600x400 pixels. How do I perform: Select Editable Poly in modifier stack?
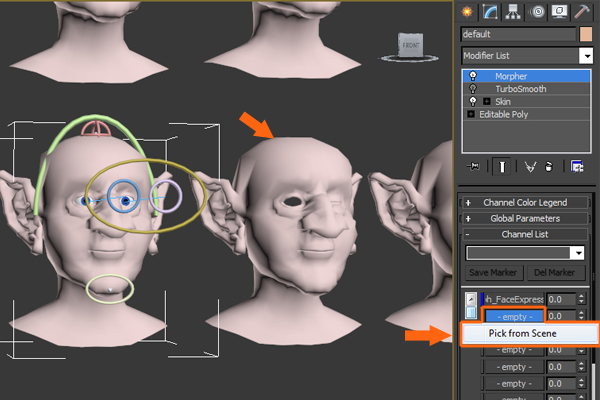point(527,114)
